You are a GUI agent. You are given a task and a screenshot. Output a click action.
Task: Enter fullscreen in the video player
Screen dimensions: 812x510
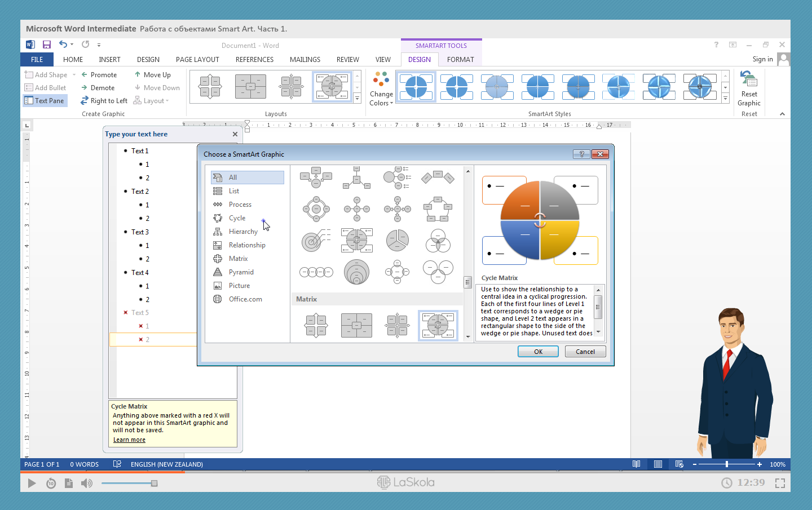point(780,483)
